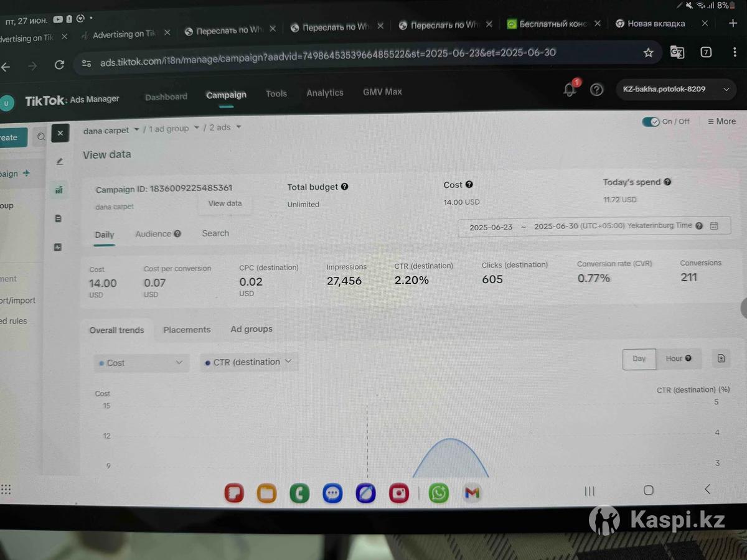Click the export chart data icon
The width and height of the screenshot is (747, 560).
tap(721, 358)
